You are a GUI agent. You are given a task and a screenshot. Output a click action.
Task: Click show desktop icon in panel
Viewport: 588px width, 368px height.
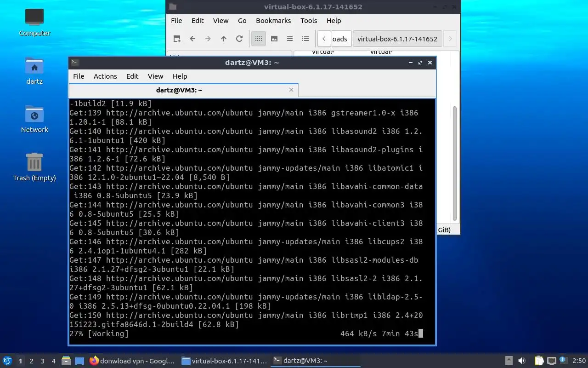(x=79, y=361)
